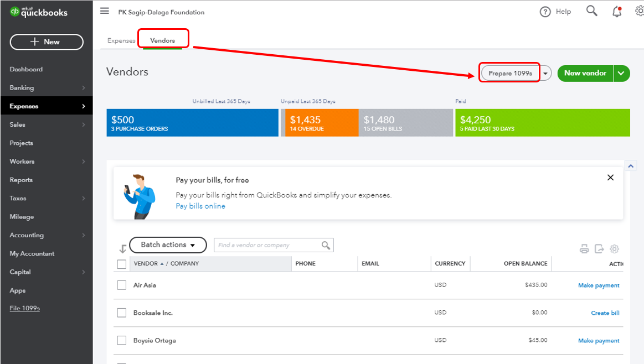This screenshot has width=644, height=364.
Task: Open the Help question mark icon
Action: [x=545, y=12]
